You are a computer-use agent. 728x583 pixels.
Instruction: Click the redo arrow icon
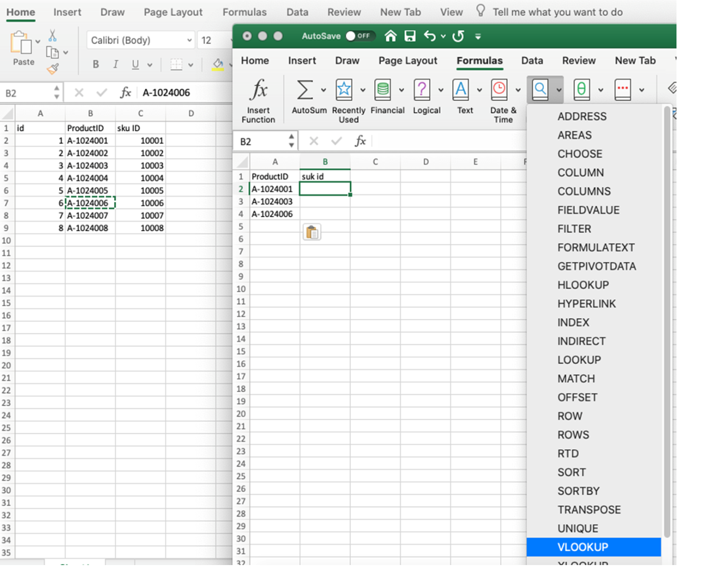(458, 36)
